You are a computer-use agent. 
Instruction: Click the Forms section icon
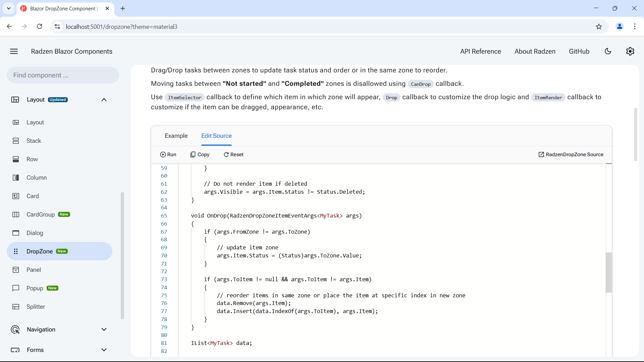point(15,350)
